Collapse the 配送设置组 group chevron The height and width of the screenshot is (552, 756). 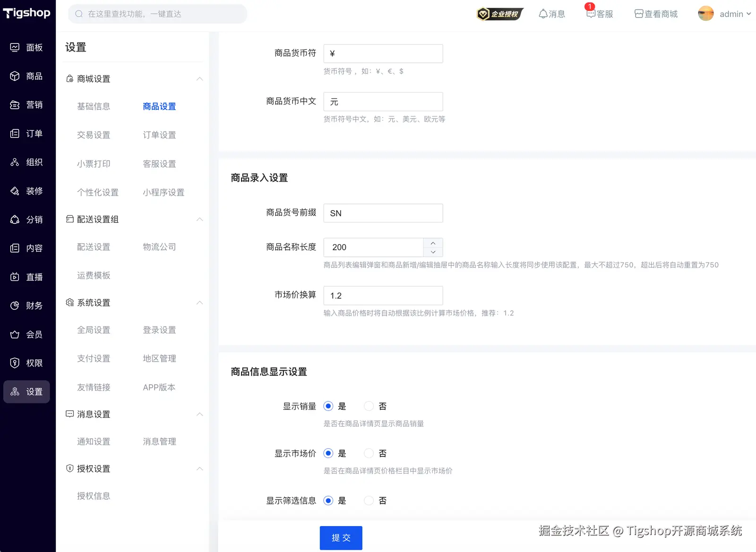[x=200, y=219]
